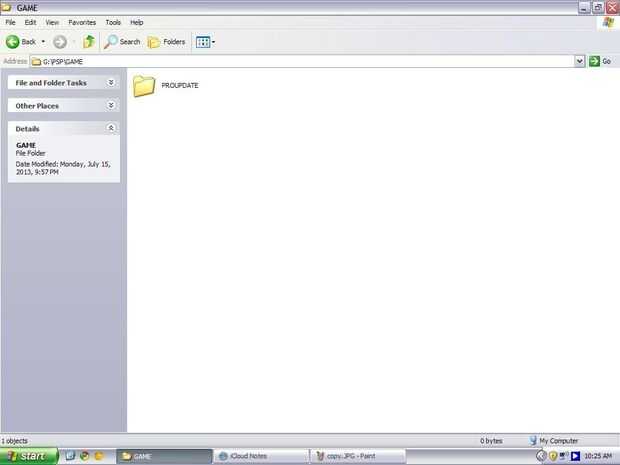Click the yellow security shield tray icon
620x465 pixels.
point(553,456)
